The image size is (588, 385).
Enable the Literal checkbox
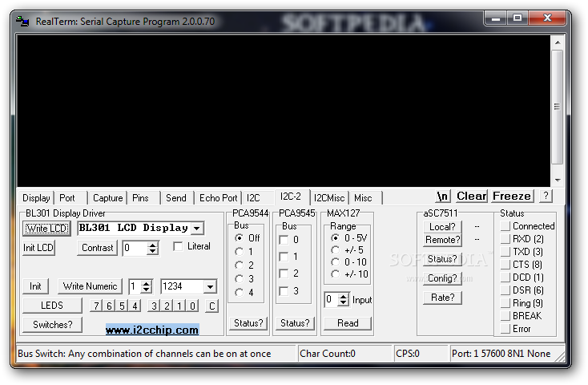click(178, 246)
